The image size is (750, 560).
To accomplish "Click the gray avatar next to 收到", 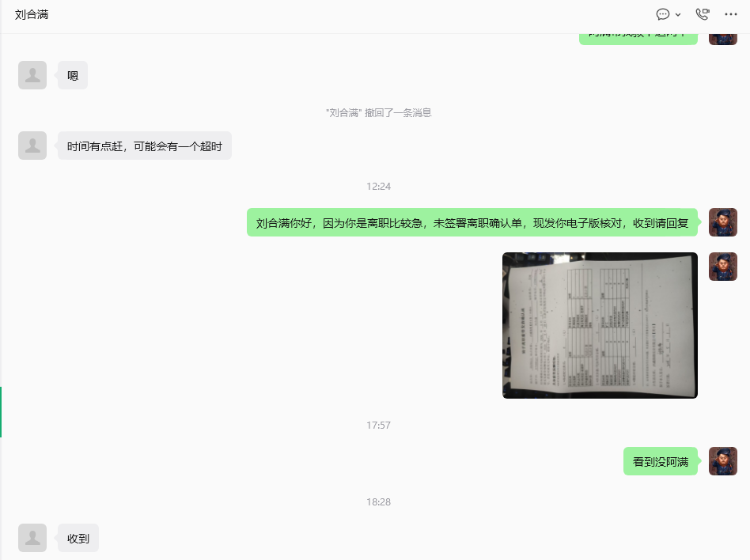I will [x=32, y=538].
